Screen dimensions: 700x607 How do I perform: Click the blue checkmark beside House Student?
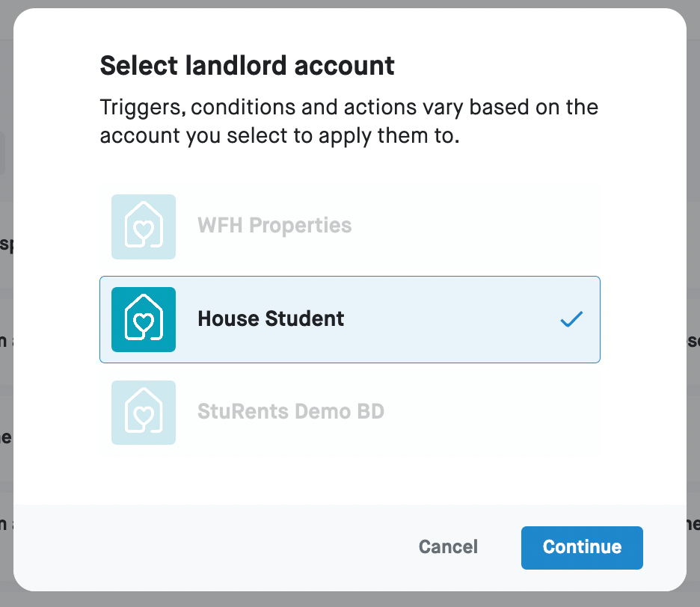pyautogui.click(x=571, y=320)
